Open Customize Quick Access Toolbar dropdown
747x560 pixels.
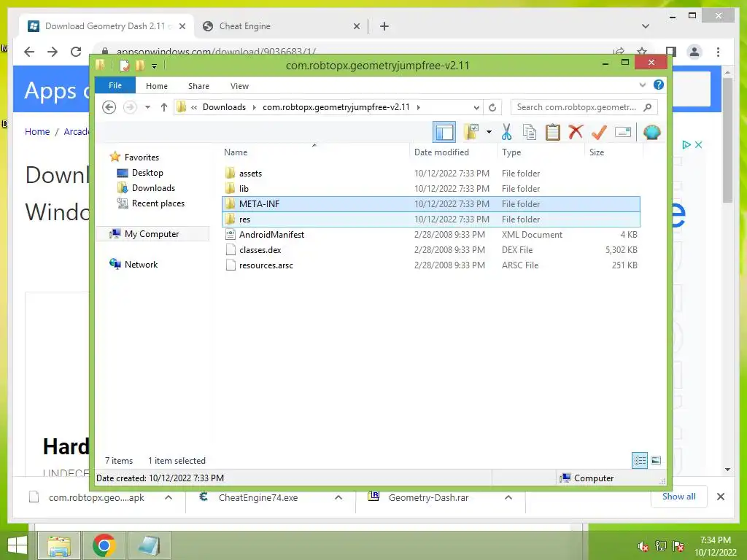[155, 66]
